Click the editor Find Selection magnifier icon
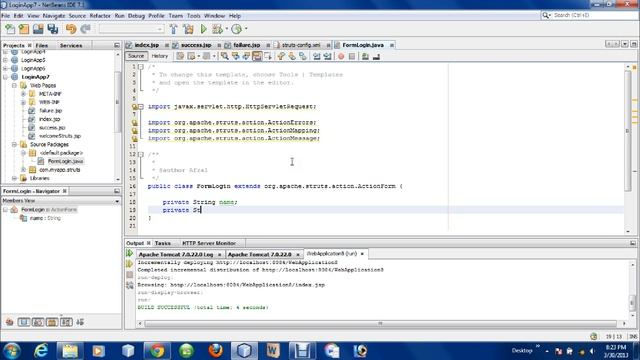The height and width of the screenshot is (360, 640). click(224, 56)
